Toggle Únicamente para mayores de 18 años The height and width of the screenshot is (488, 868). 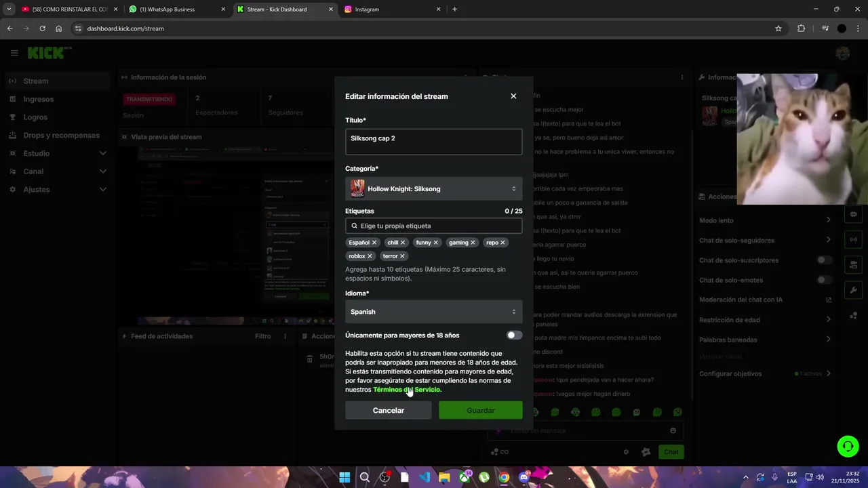tap(514, 335)
